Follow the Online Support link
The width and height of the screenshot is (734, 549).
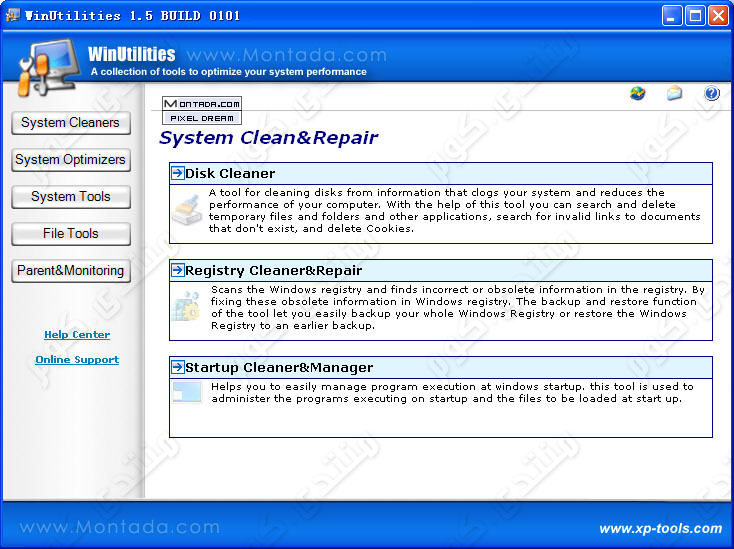[77, 360]
